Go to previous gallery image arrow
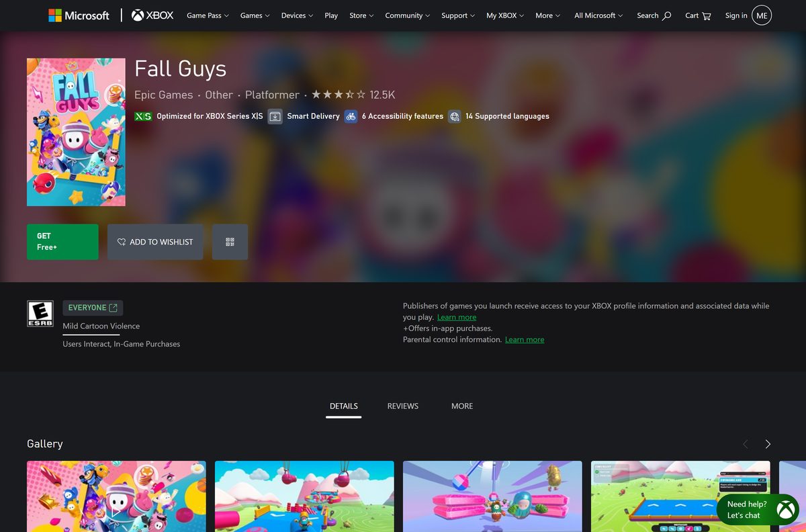Screen dimensions: 806x532 coord(745,444)
